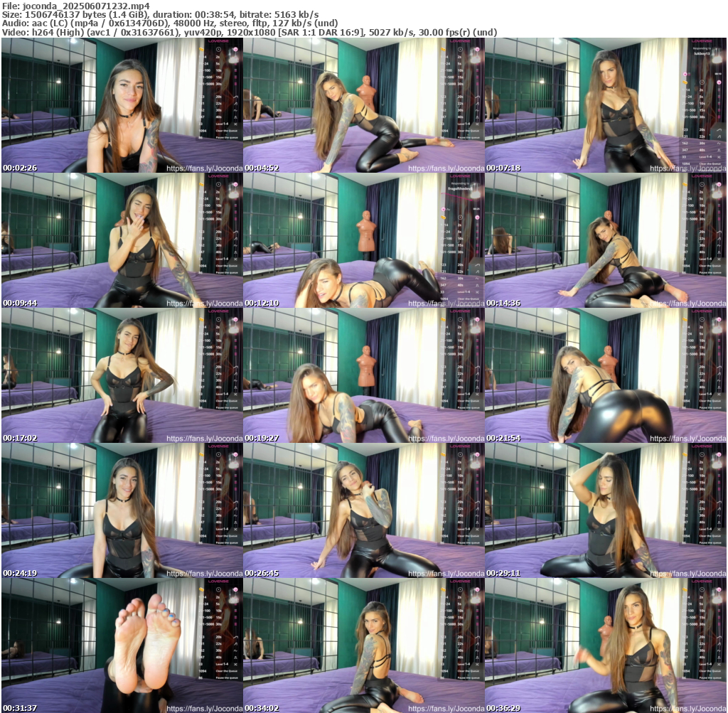Select the thumbnail at timestamp 00:04:52

pos(364,105)
